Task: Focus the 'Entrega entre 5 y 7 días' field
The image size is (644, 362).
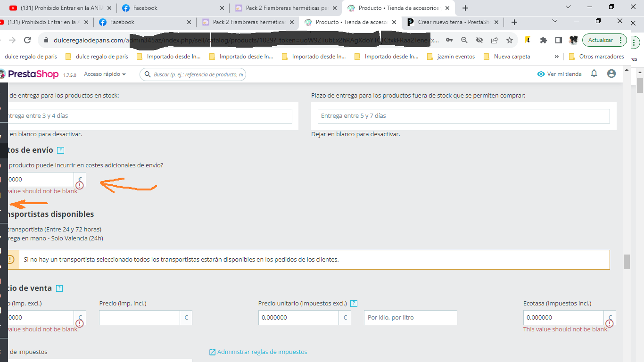Action: [x=464, y=116]
